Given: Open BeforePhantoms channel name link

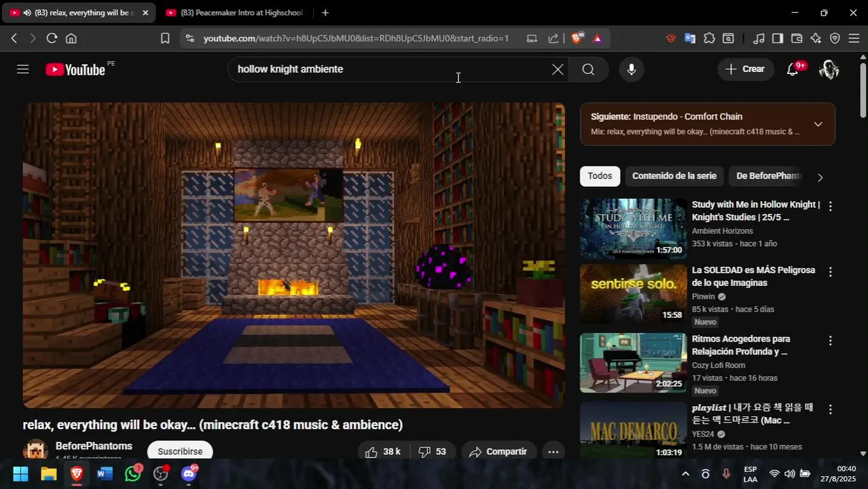Looking at the screenshot, I should click(94, 446).
